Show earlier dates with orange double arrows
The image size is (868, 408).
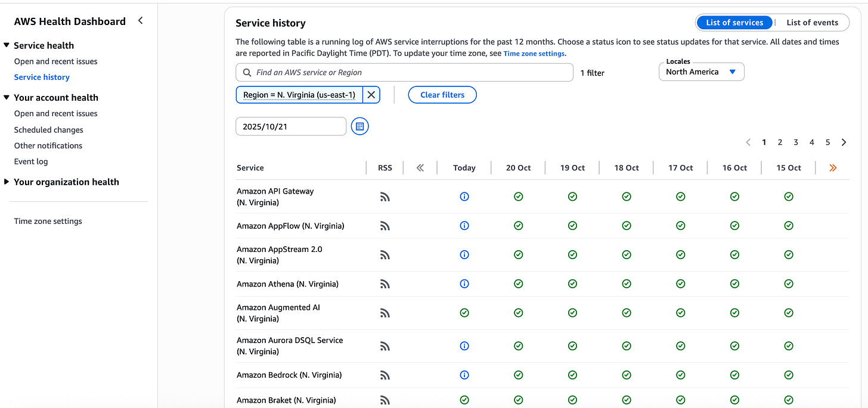click(x=833, y=168)
